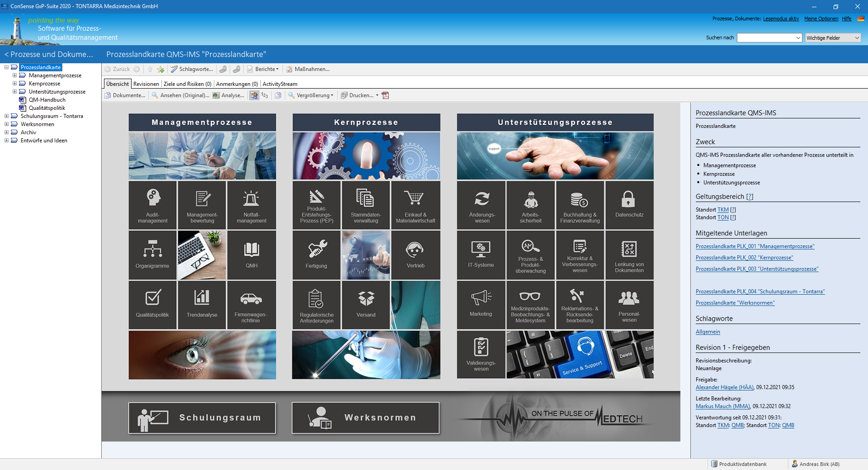Click the Allgemein keyword link
This screenshot has width=868, height=470.
click(708, 332)
